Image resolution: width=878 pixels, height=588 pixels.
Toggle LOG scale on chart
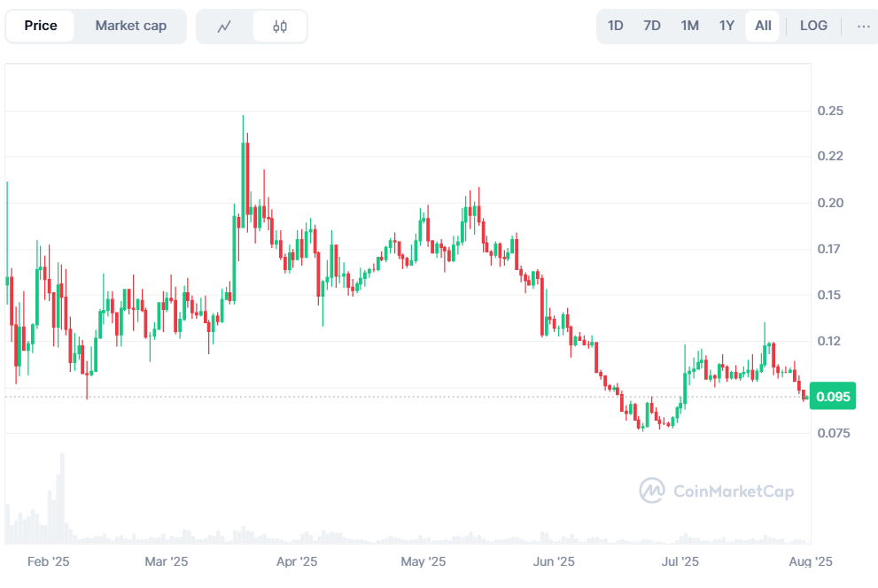tap(813, 26)
